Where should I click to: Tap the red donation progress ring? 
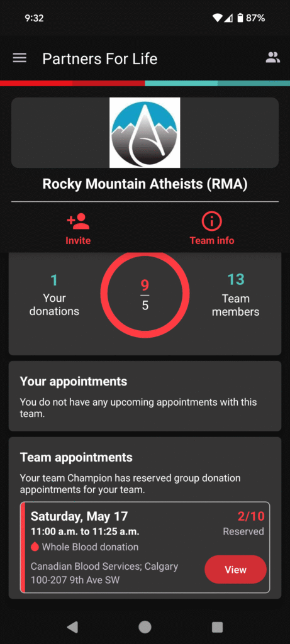(145, 295)
